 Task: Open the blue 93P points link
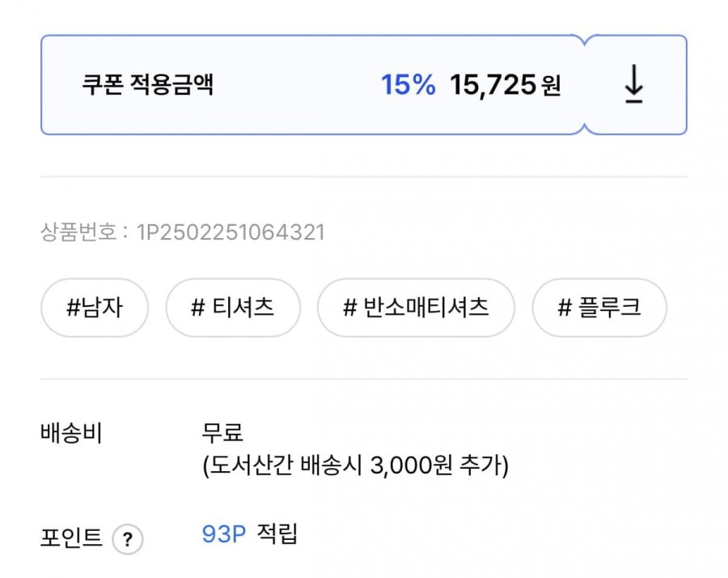click(223, 535)
